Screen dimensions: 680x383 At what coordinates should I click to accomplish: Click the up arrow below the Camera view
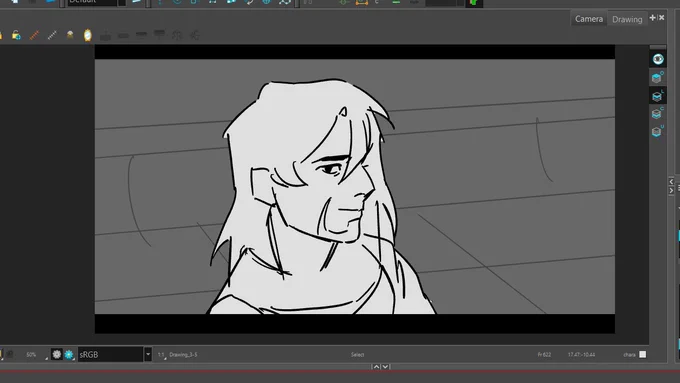[376, 367]
